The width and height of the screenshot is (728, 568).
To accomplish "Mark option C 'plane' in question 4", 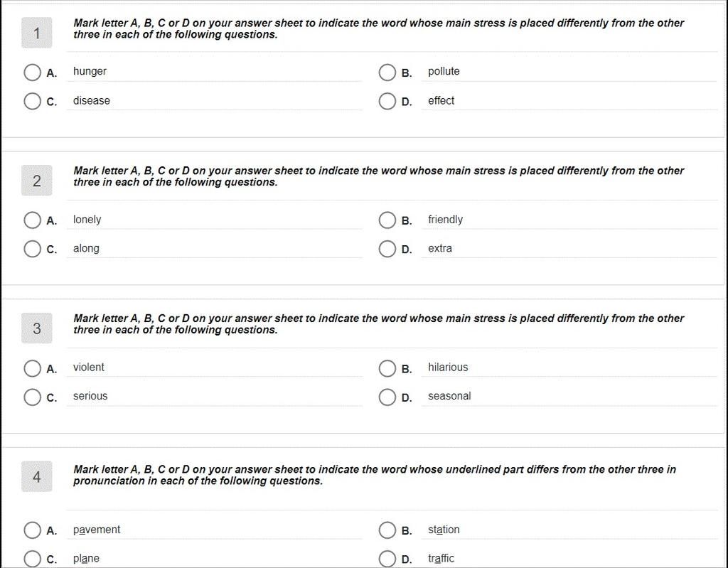I will click(x=32, y=559).
